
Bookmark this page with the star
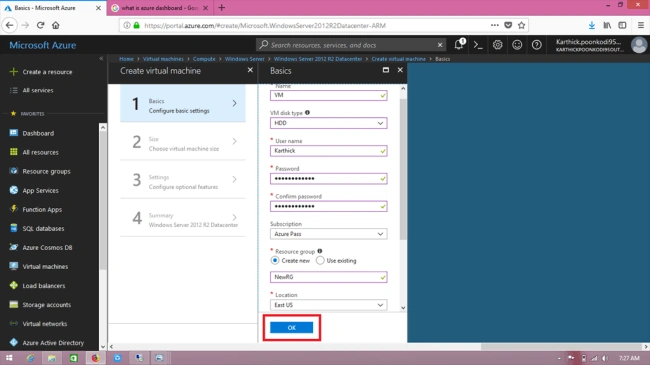pos(521,25)
